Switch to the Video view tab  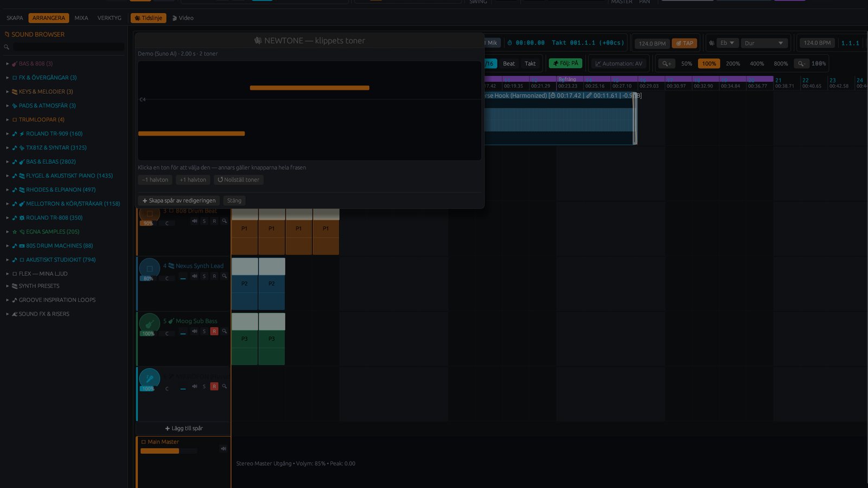183,18
